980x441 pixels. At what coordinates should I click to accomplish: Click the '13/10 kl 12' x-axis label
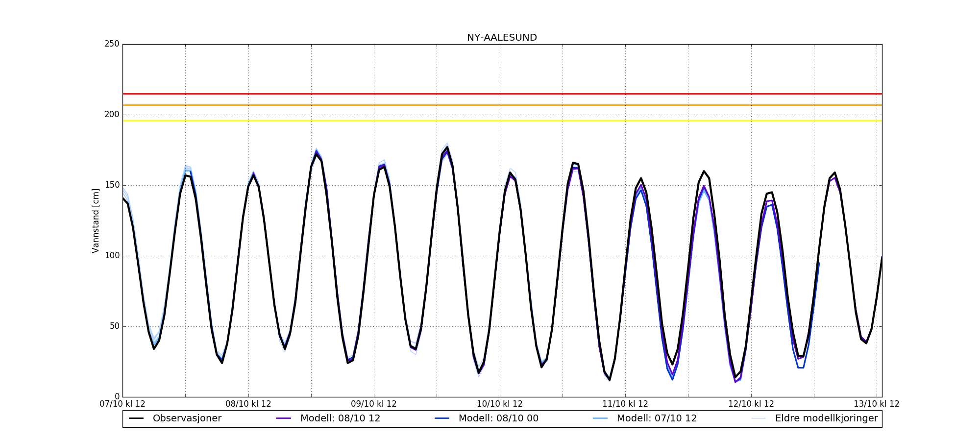pyautogui.click(x=876, y=404)
